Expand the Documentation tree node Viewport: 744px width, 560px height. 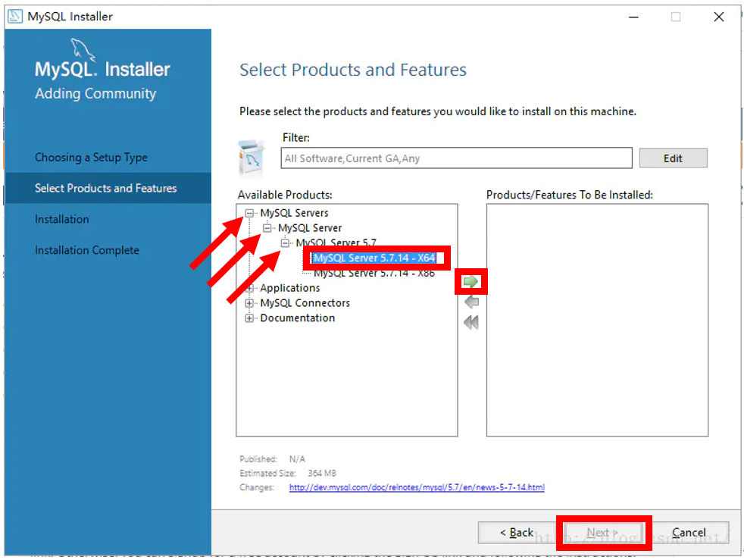(x=249, y=318)
